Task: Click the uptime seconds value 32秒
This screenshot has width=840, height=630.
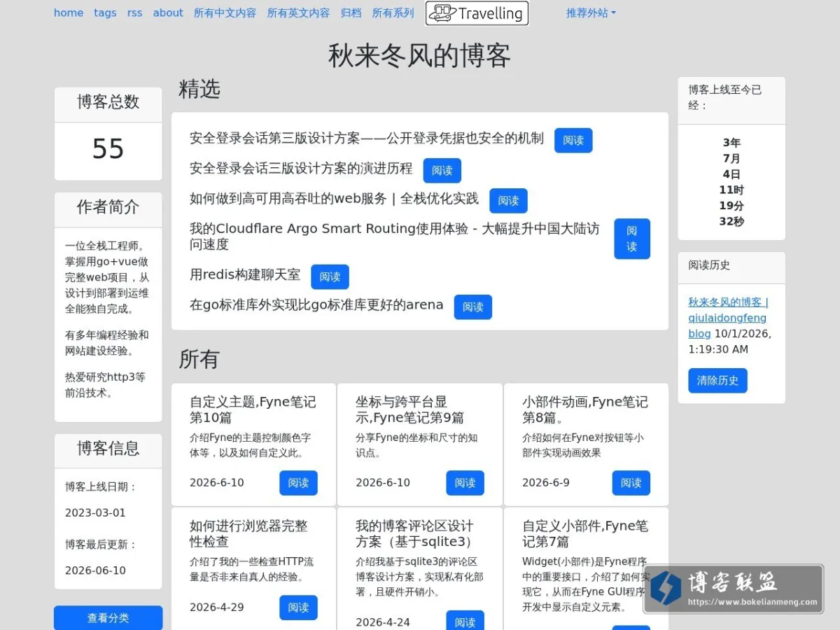Action: tap(731, 222)
